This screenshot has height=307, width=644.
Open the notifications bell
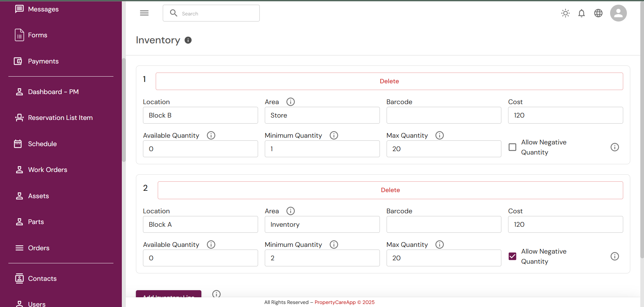582,13
